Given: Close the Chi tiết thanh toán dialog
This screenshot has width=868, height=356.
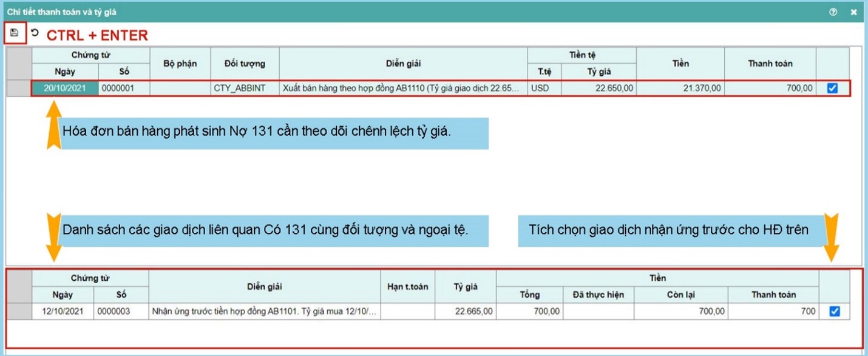Looking at the screenshot, I should 853,12.
